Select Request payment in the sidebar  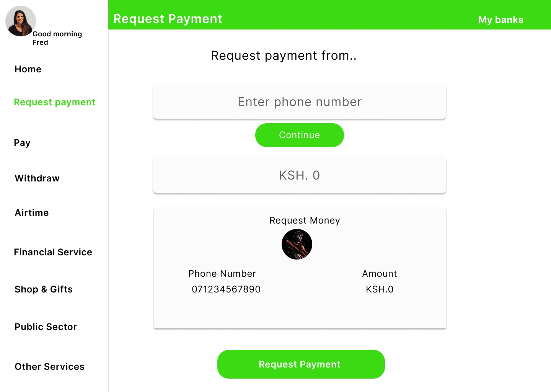(x=55, y=102)
